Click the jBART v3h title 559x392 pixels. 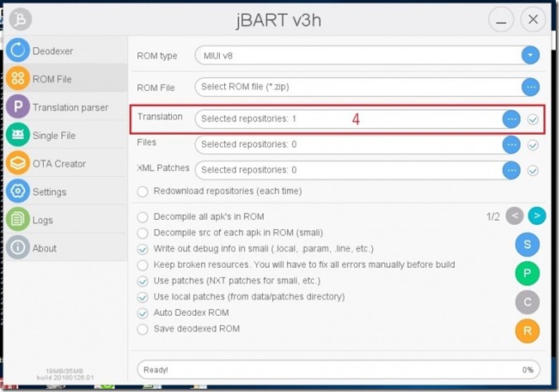point(279,21)
